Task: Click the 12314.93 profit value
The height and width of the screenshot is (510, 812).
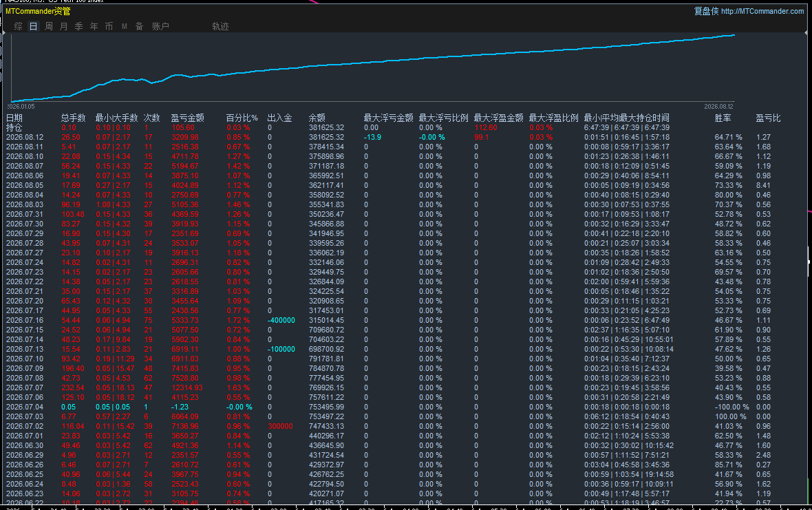Action: [x=187, y=387]
